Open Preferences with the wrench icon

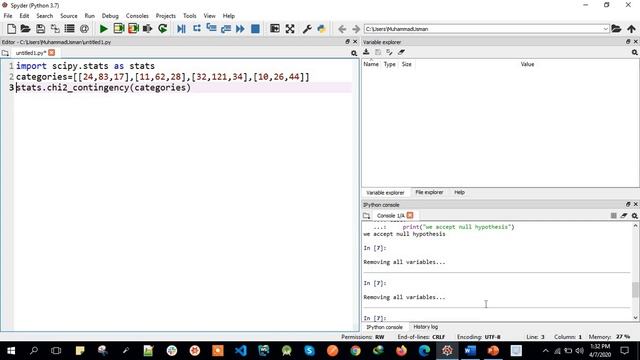pyautogui.click(x=307, y=29)
